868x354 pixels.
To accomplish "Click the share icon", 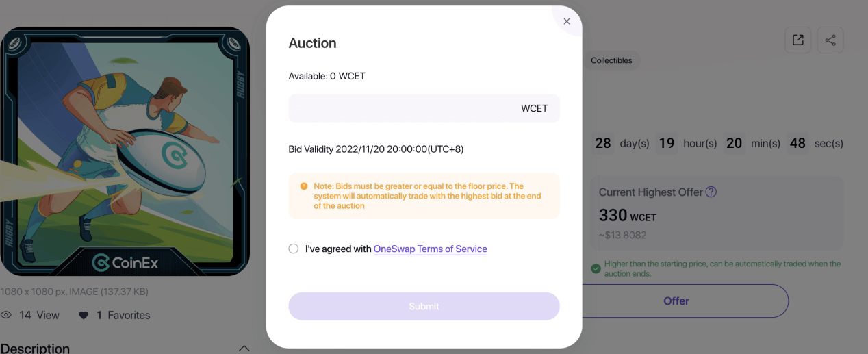I will tap(830, 40).
